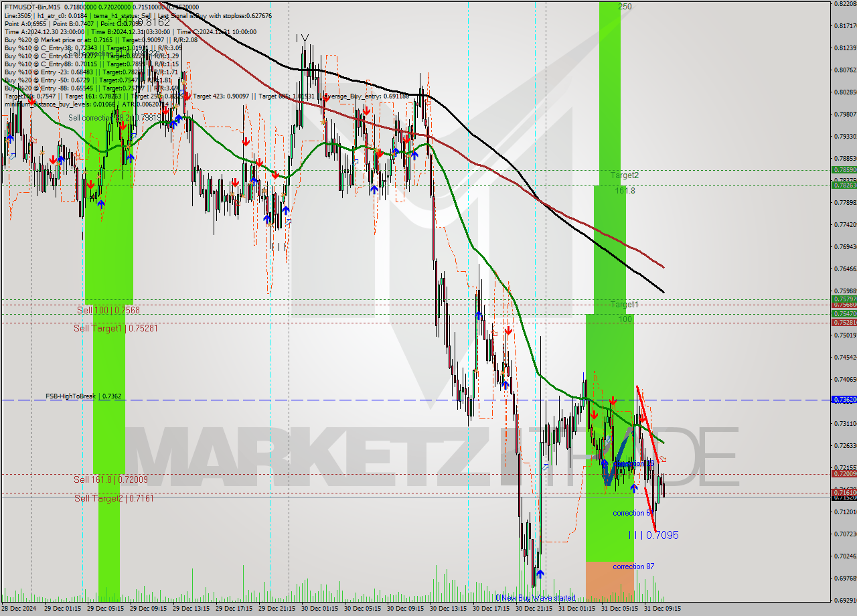Click the '30 Dec 21:15' time axis label

click(x=534, y=609)
